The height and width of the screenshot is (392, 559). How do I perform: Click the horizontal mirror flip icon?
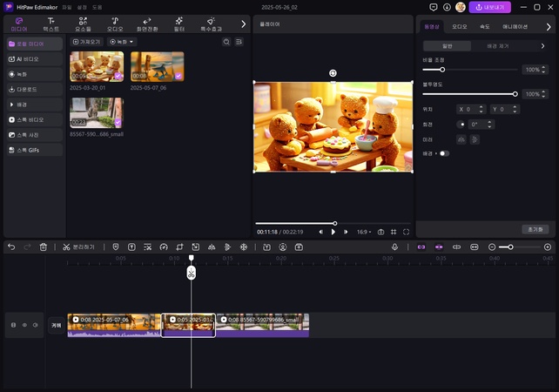click(462, 139)
